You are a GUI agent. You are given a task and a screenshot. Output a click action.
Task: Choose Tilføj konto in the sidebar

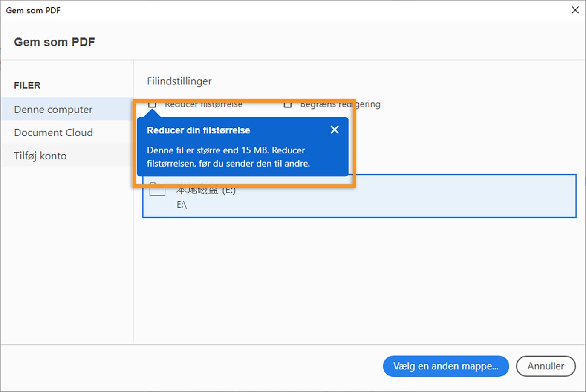[40, 156]
